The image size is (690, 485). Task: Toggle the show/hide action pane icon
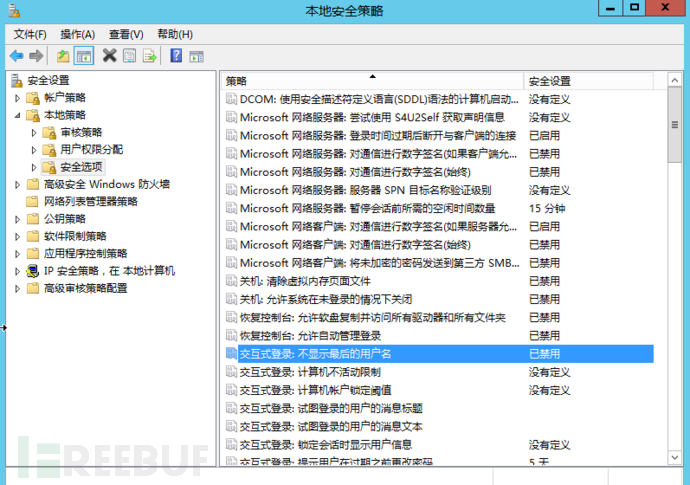[x=196, y=56]
